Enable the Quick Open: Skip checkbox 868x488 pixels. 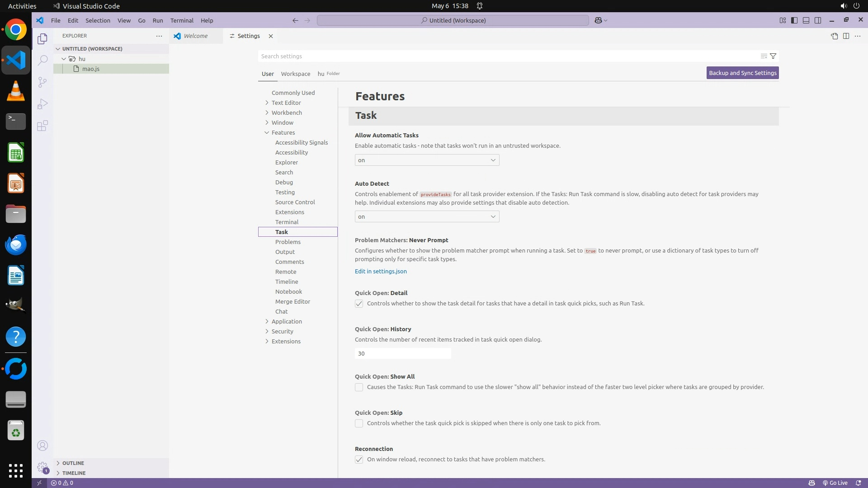point(359,423)
